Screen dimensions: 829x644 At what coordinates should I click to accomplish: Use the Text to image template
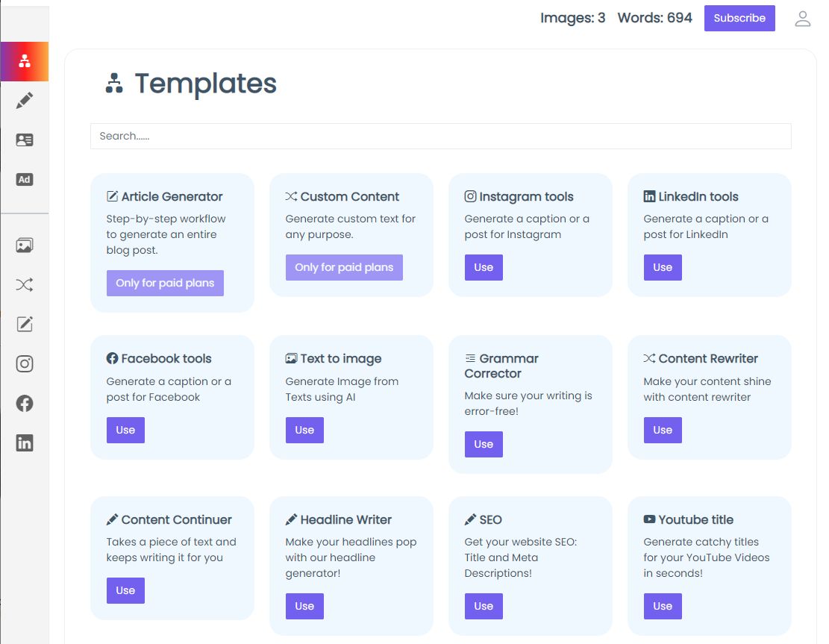(x=304, y=431)
